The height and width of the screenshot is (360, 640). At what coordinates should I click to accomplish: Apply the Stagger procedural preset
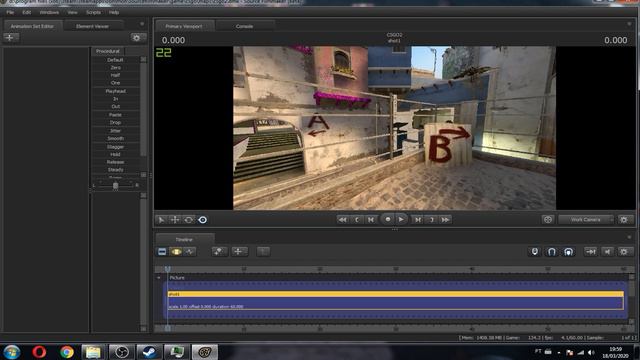116,147
